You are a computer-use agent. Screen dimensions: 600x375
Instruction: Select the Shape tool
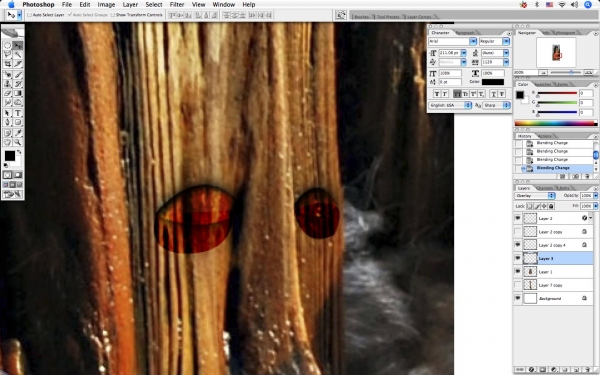(18, 122)
